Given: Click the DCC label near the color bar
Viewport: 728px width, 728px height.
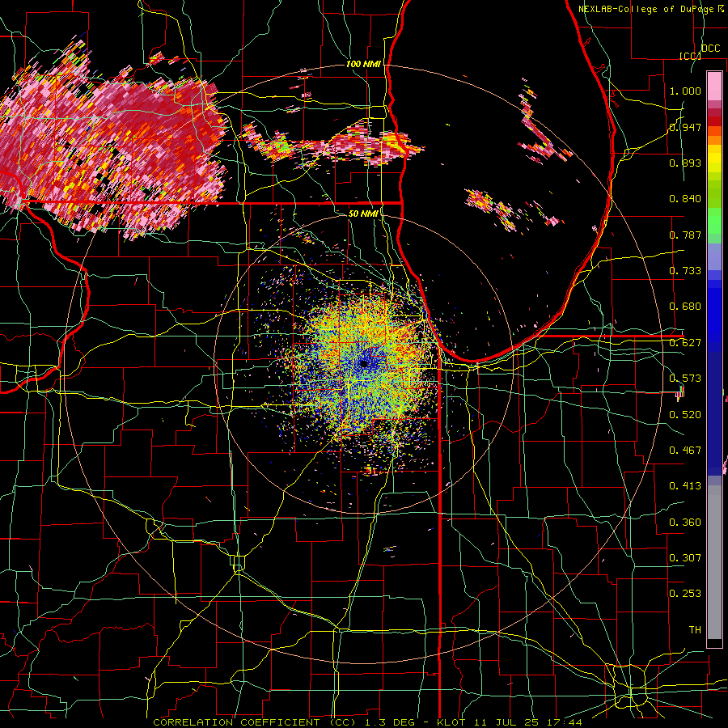Looking at the screenshot, I should click(710, 49).
